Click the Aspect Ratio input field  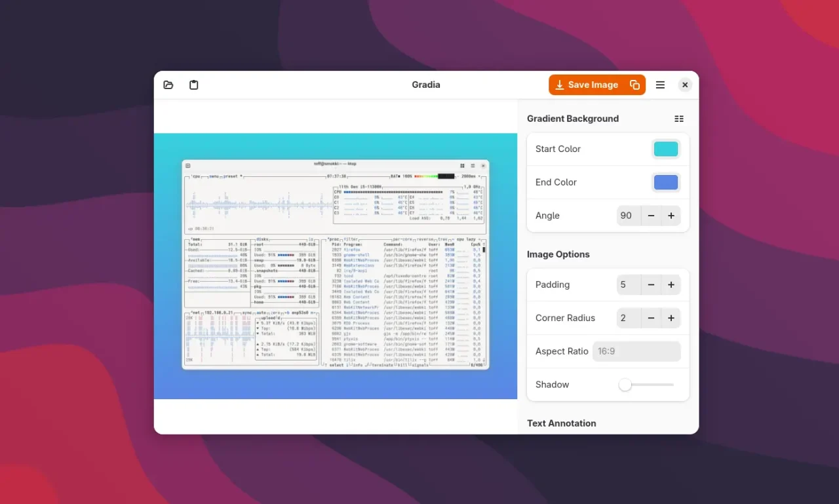click(636, 351)
